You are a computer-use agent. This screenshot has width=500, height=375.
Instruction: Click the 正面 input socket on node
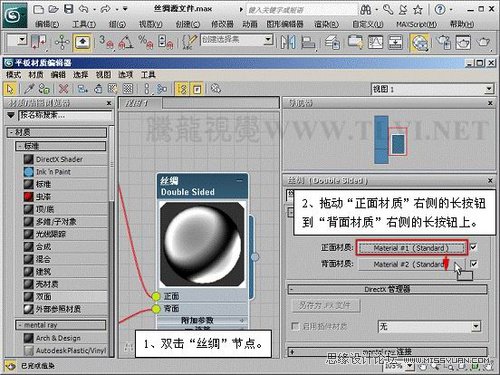156,296
